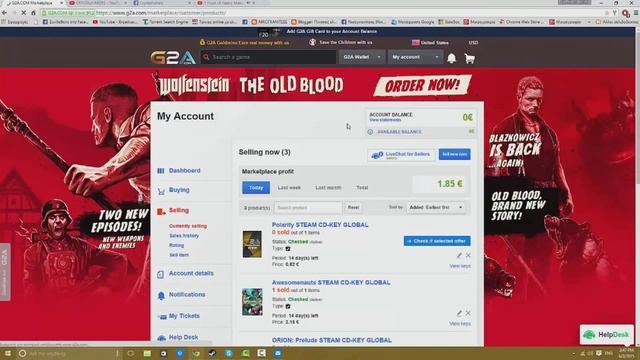The width and height of the screenshot is (640, 360).
Task: Open the Selling menu item
Action: 179,210
